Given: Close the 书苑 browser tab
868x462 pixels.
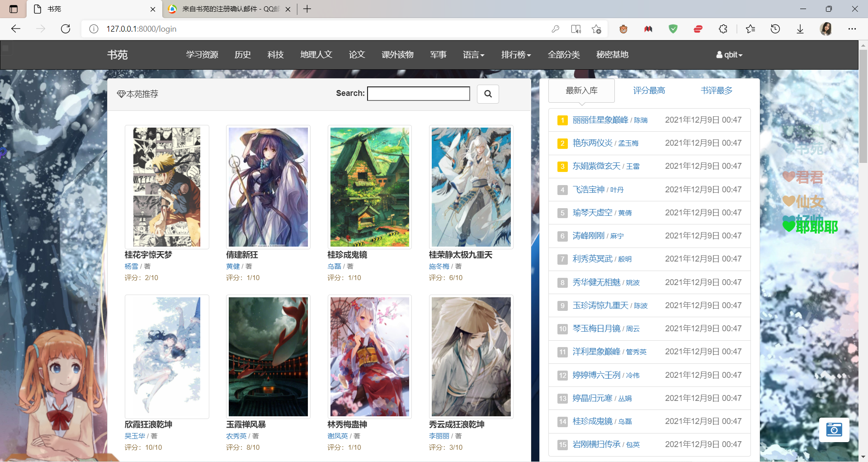Looking at the screenshot, I should pyautogui.click(x=153, y=9).
